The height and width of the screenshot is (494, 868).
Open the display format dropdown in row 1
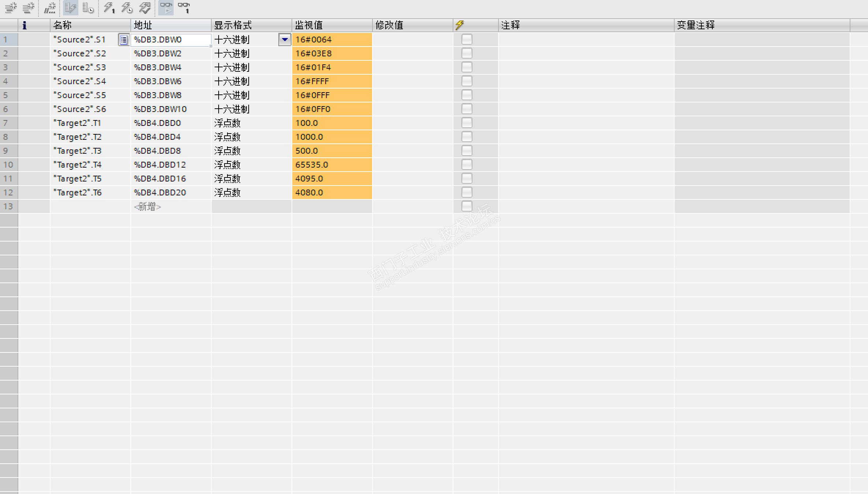click(285, 40)
